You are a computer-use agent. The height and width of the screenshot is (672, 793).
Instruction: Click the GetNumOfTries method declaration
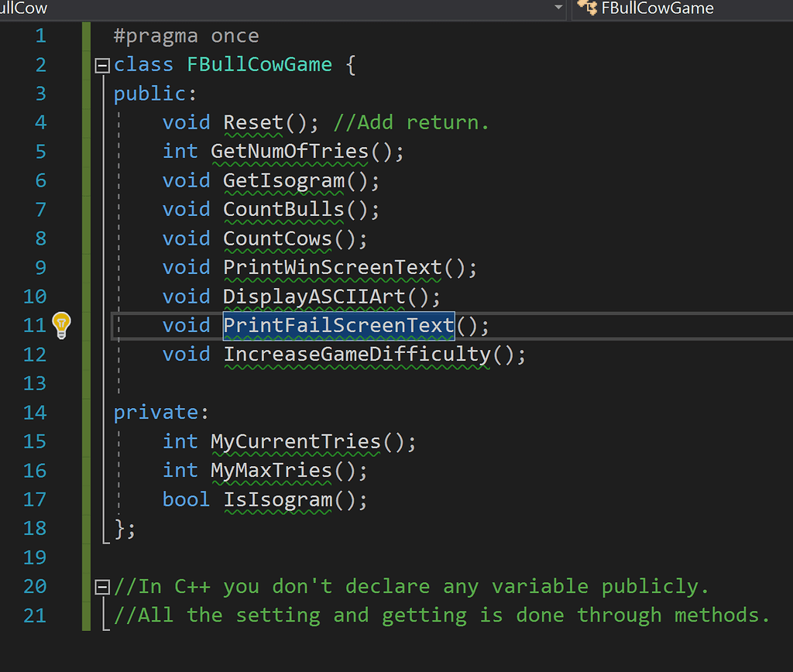(290, 151)
